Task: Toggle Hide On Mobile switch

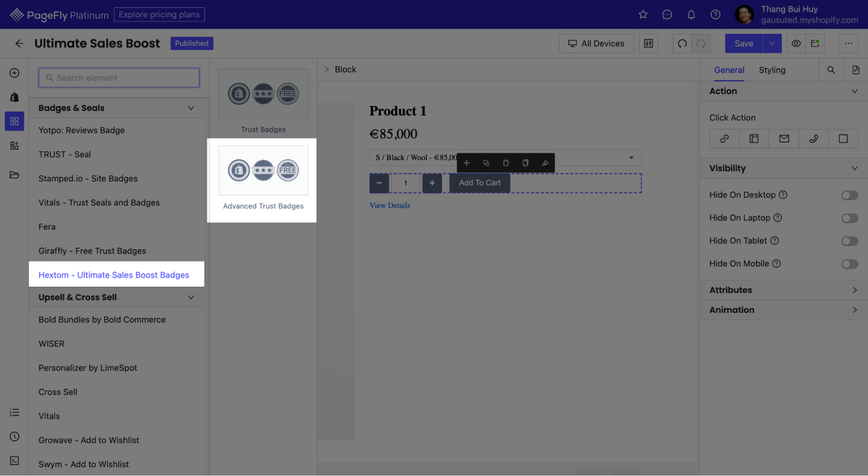Action: click(849, 264)
